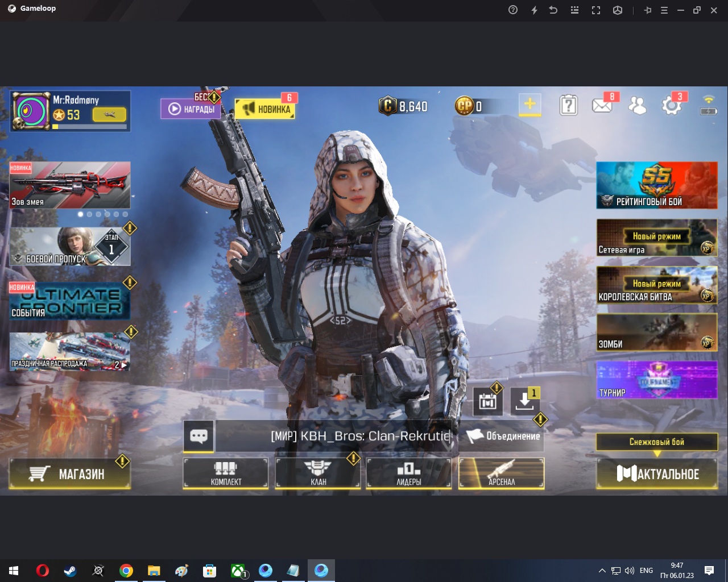This screenshot has width=728, height=582.
Task: Click the lightning bolt boost icon
Action: coord(534,10)
